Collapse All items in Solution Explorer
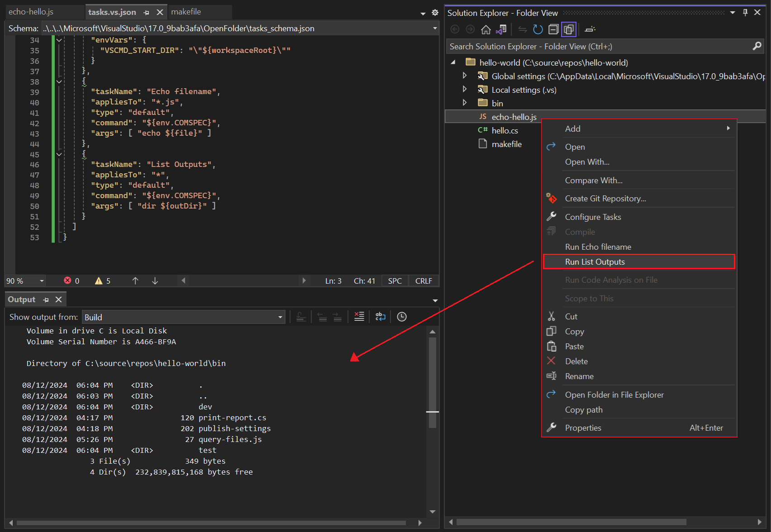 tap(553, 29)
